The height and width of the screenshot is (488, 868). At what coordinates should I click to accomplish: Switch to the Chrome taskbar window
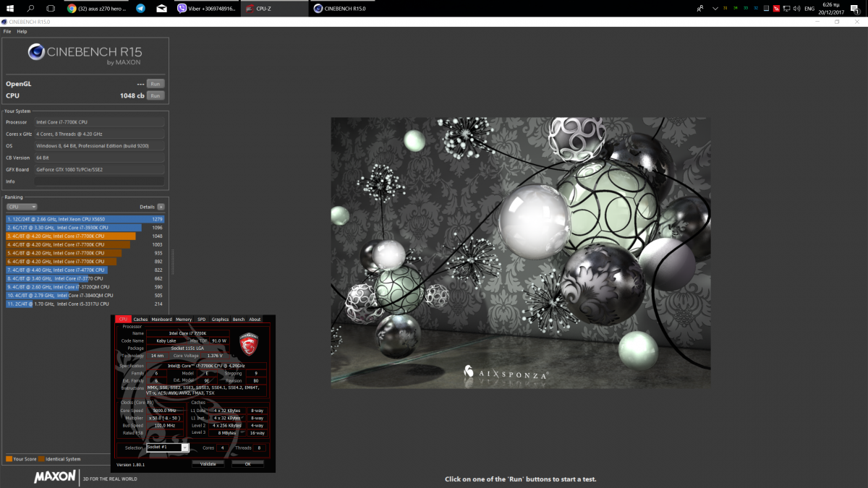(x=96, y=9)
